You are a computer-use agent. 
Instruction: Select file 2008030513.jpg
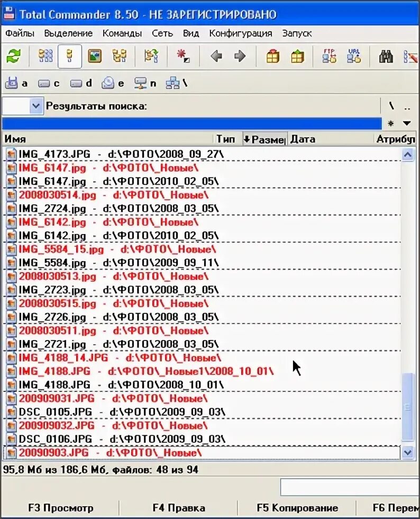click(113, 276)
